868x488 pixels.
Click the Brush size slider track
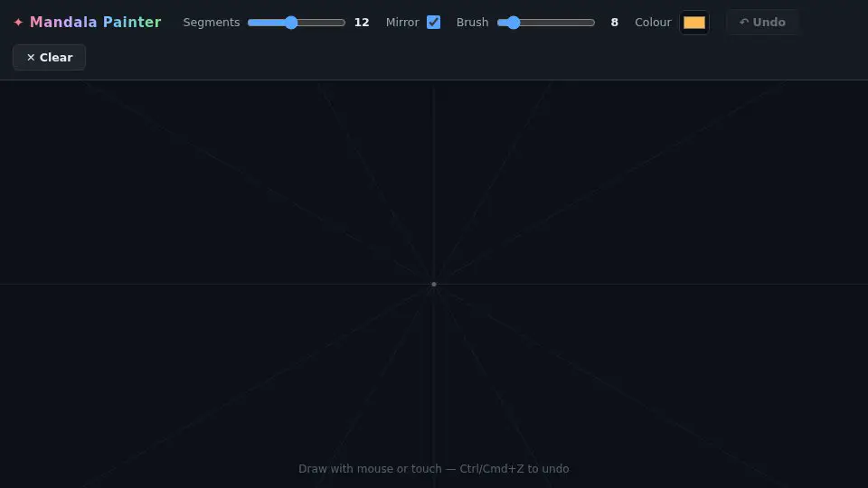tap(546, 23)
